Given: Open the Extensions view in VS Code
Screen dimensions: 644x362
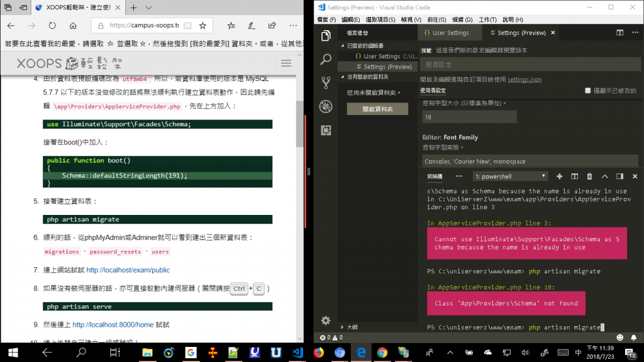Looking at the screenshot, I should click(326, 131).
